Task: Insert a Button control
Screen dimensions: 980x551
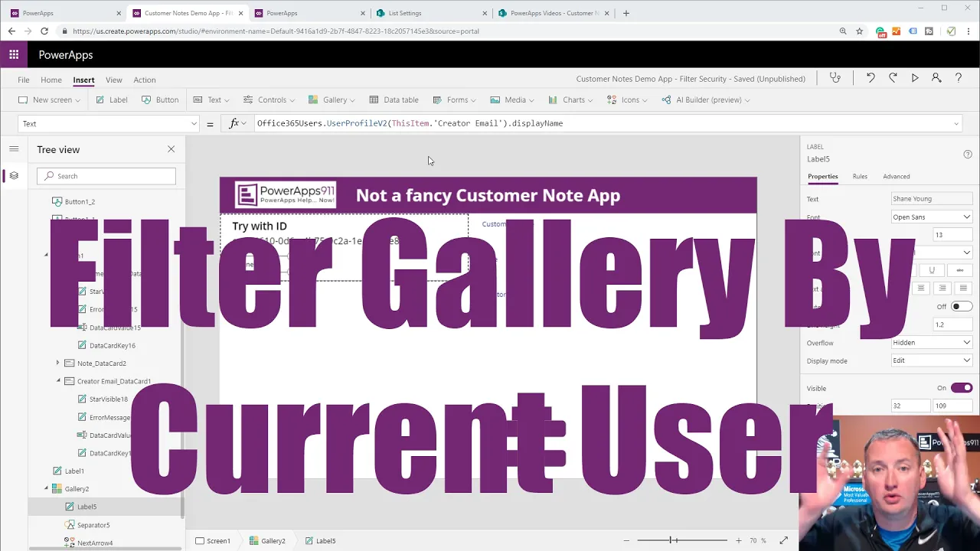Action: tap(160, 99)
